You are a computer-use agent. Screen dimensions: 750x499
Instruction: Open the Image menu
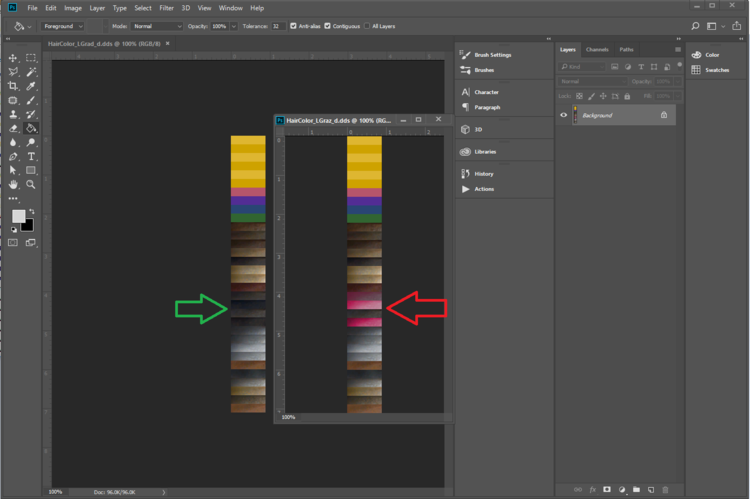(x=73, y=8)
